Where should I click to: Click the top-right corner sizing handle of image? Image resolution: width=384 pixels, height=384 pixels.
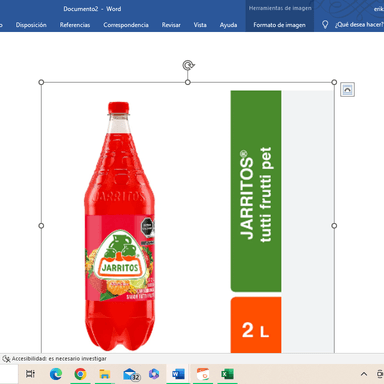pos(334,82)
